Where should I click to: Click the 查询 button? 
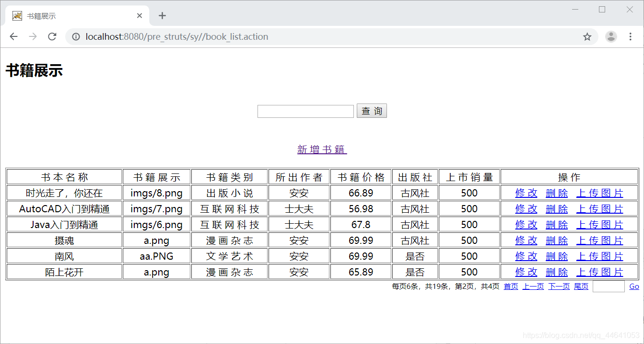372,111
